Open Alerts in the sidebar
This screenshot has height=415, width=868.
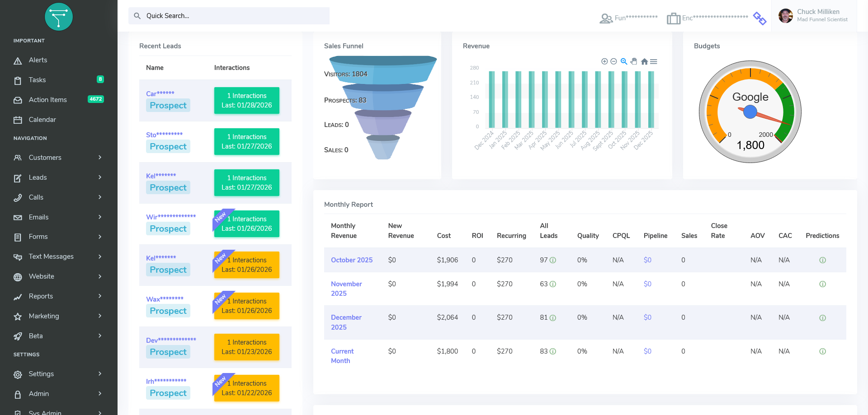click(38, 60)
